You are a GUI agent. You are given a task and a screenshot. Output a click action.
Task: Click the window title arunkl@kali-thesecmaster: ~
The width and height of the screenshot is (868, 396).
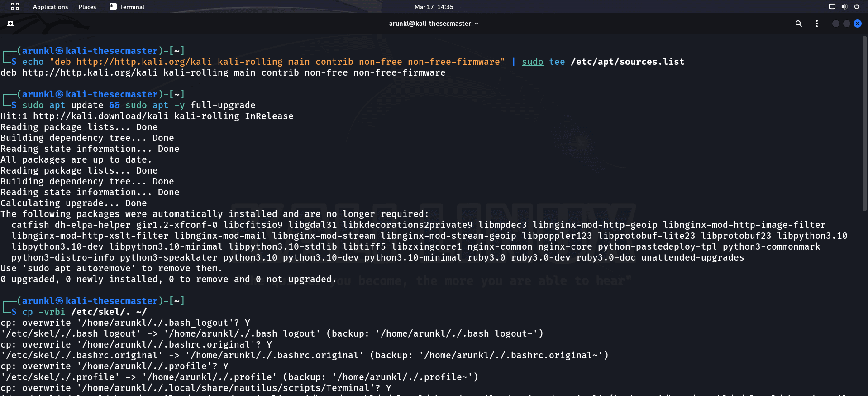click(x=434, y=24)
